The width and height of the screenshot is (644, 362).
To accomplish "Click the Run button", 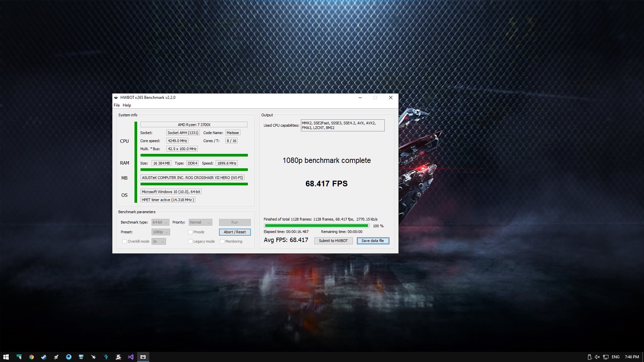I will click(x=235, y=222).
